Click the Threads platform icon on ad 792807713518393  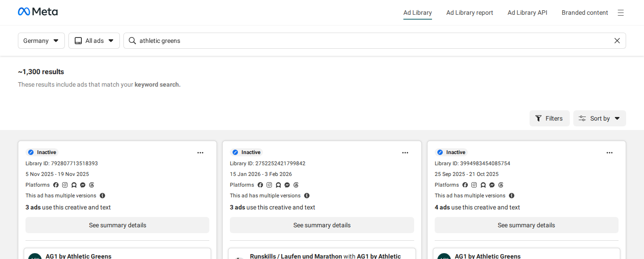(x=92, y=185)
